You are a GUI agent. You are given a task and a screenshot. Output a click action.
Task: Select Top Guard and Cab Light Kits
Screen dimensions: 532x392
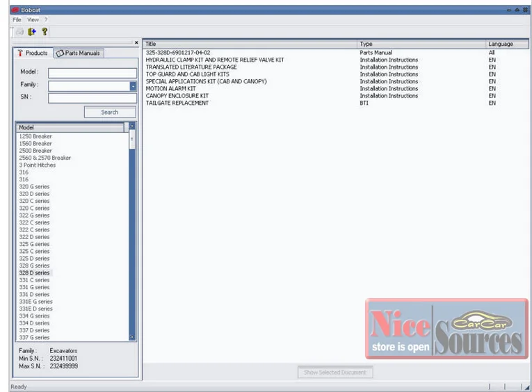tap(187, 74)
